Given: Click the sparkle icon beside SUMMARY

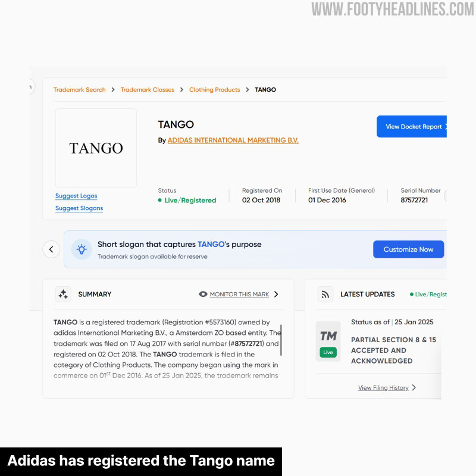Looking at the screenshot, I should click(63, 294).
